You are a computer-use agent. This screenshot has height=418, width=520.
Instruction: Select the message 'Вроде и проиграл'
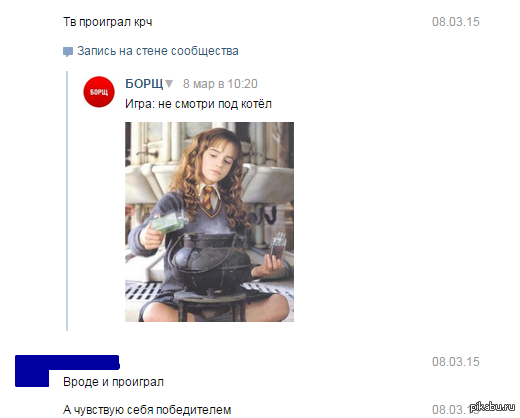[x=113, y=382]
